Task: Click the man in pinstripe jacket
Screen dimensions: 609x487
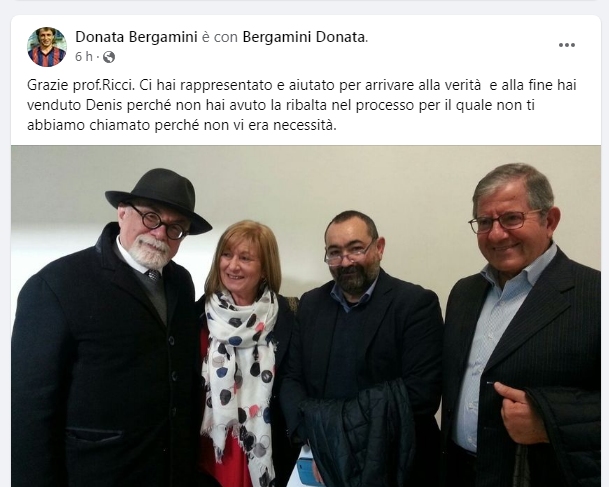Action: [x=522, y=326]
